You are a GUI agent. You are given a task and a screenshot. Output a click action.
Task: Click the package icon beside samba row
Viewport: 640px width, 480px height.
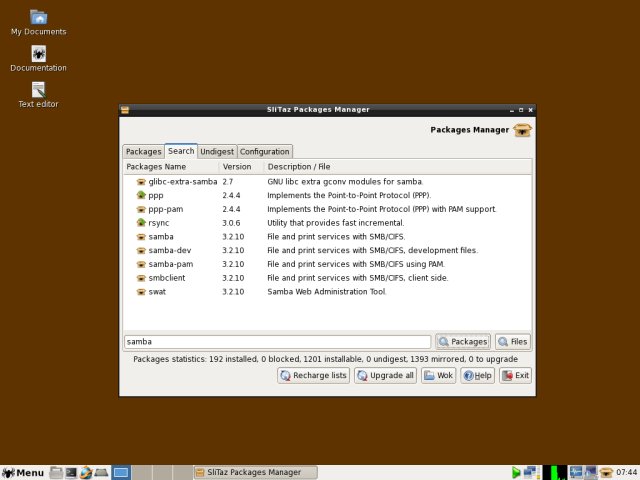click(141, 237)
